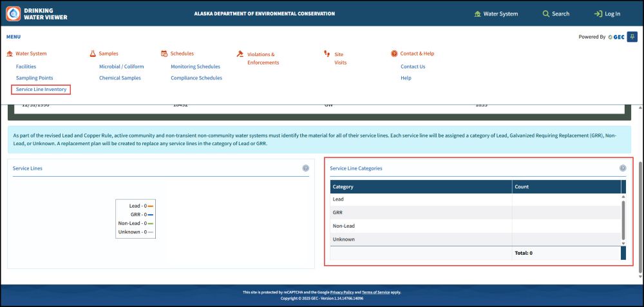The height and width of the screenshot is (307, 644).
Task: Toggle the Non-Lead legend item
Action: pos(135,223)
